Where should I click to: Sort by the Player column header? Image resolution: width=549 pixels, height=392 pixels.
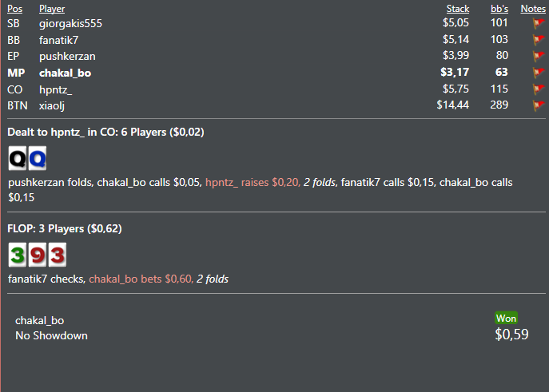click(x=52, y=9)
